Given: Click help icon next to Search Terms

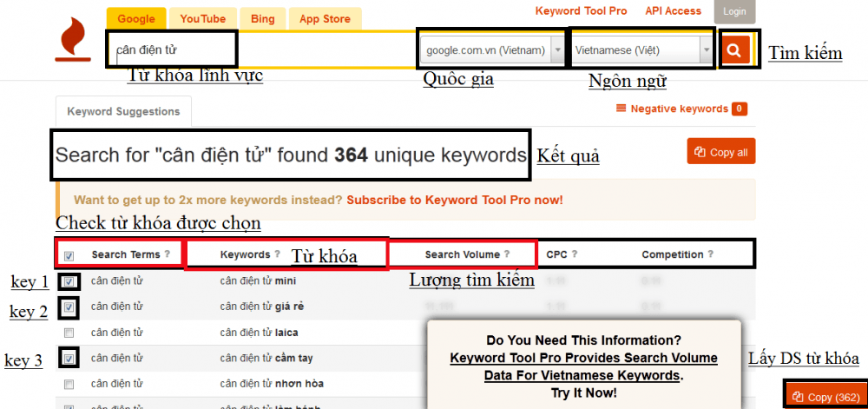Looking at the screenshot, I should [x=168, y=254].
